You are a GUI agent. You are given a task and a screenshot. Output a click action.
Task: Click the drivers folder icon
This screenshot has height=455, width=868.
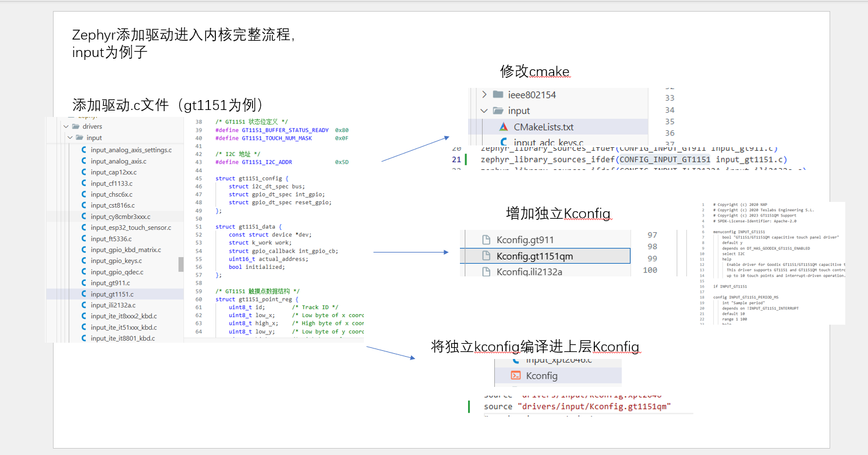click(76, 126)
